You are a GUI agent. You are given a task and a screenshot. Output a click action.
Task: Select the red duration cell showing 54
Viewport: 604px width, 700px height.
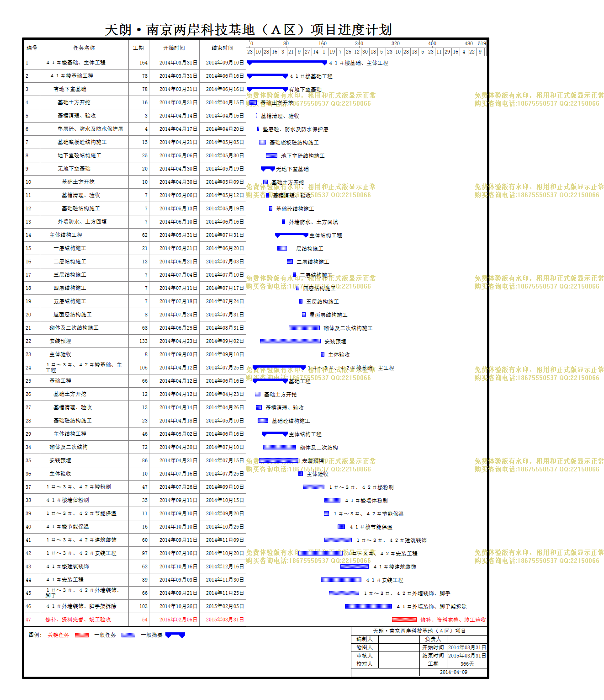[x=138, y=620]
